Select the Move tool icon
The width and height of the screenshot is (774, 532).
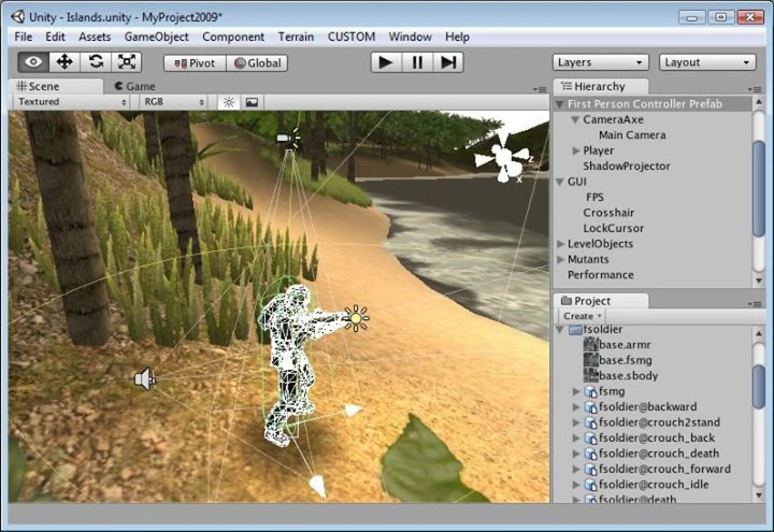coord(60,63)
